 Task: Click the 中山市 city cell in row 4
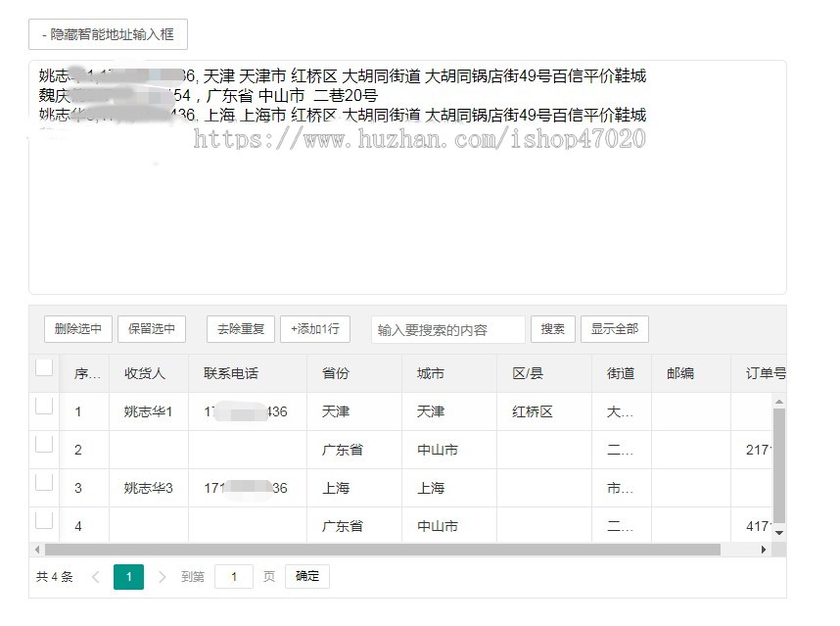[x=449, y=526]
